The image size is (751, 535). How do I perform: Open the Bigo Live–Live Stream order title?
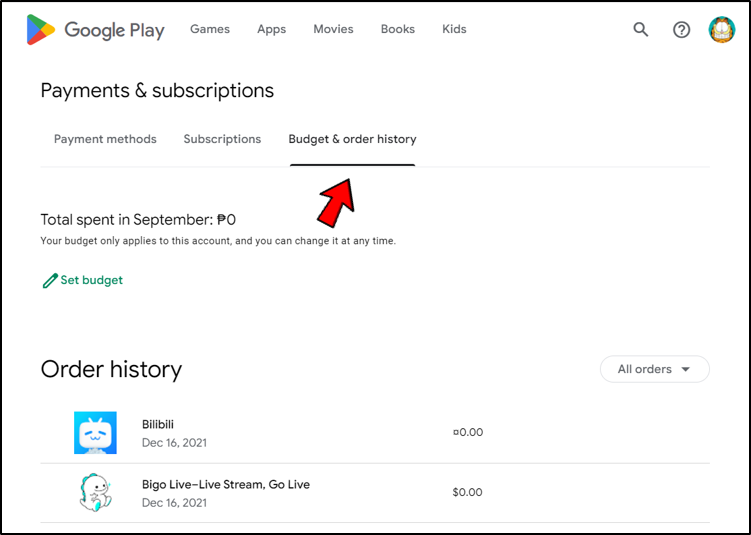pyautogui.click(x=226, y=484)
